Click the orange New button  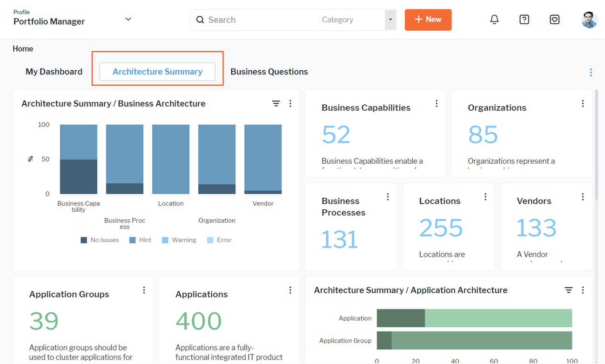428,20
